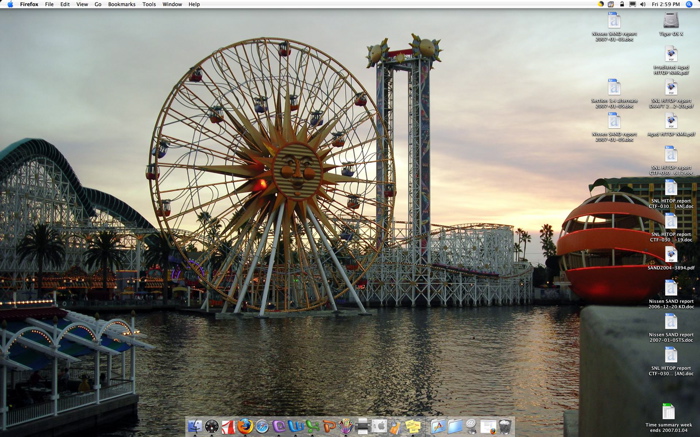Open the Tools menu
Screen dimensions: 700x437
click(149, 4)
